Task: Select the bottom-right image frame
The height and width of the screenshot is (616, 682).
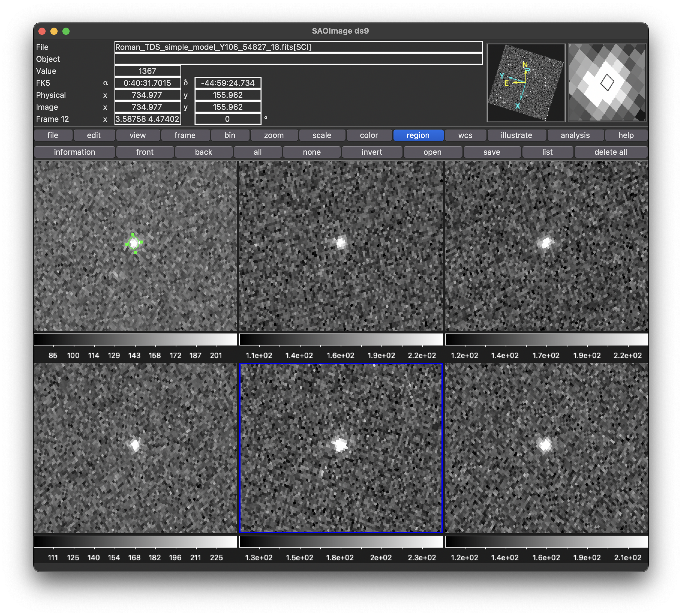Action: point(547,448)
